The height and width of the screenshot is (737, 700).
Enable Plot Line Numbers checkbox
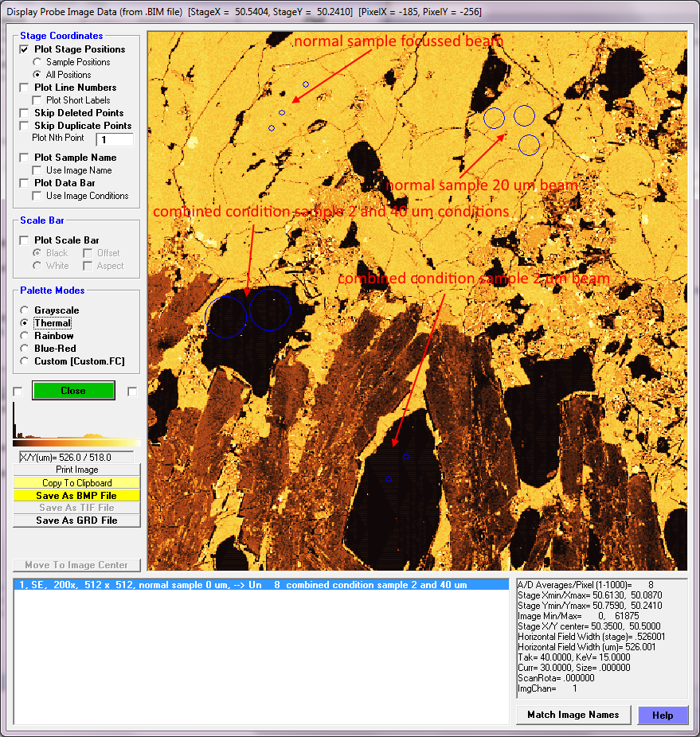pos(24,88)
